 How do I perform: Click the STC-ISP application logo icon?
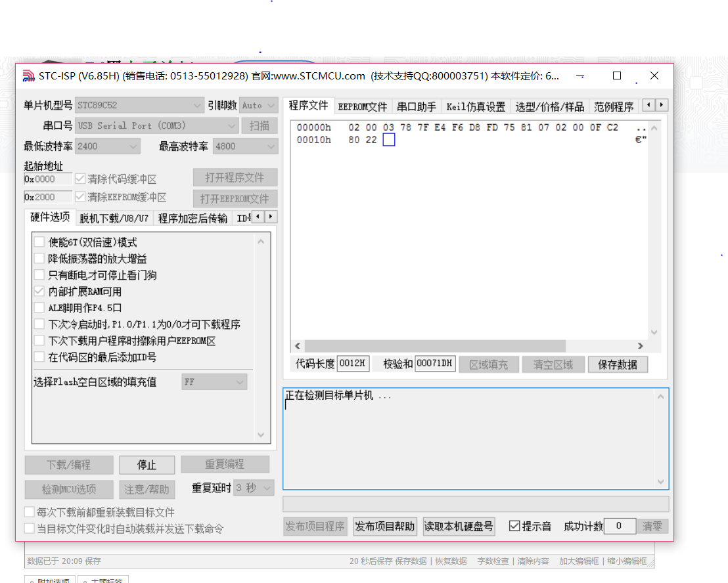click(29, 76)
